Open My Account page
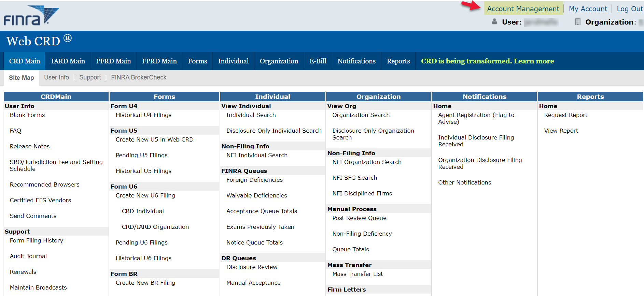This screenshot has height=296, width=644. pyautogui.click(x=588, y=9)
